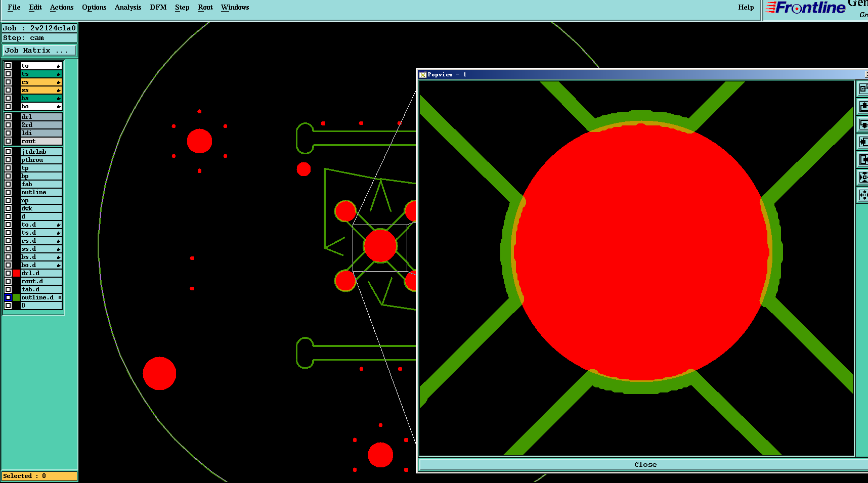
Task: Click the hand icon on the bs layer row
Action: tap(59, 99)
